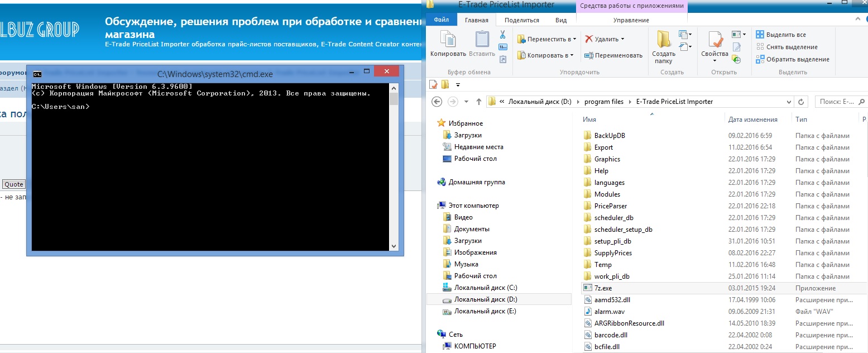Switch to the Поделиться ribbon tab

pyautogui.click(x=521, y=20)
